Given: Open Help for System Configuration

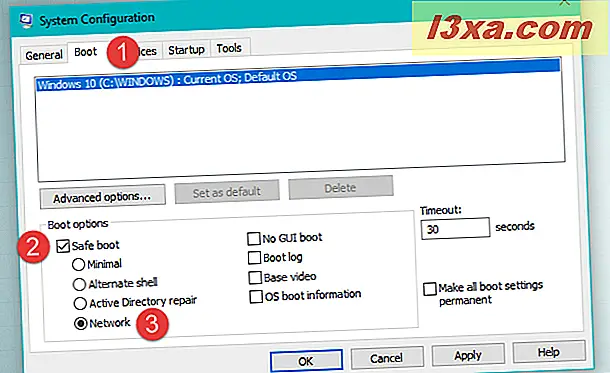Looking at the screenshot, I should 549,352.
